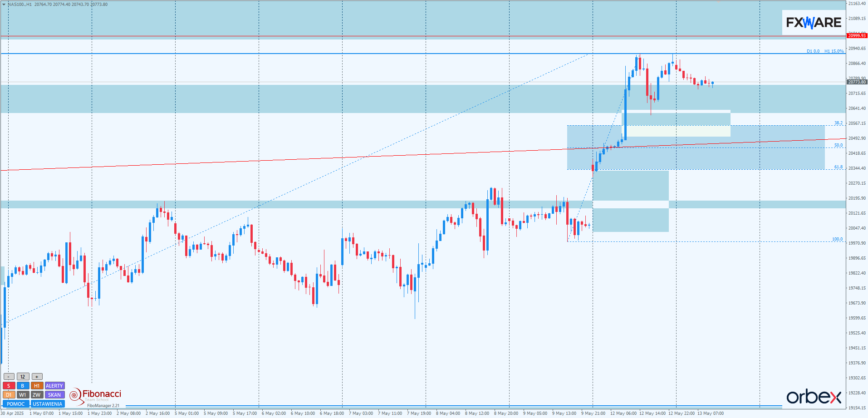
Task: Open the POMOC help button
Action: (16, 404)
